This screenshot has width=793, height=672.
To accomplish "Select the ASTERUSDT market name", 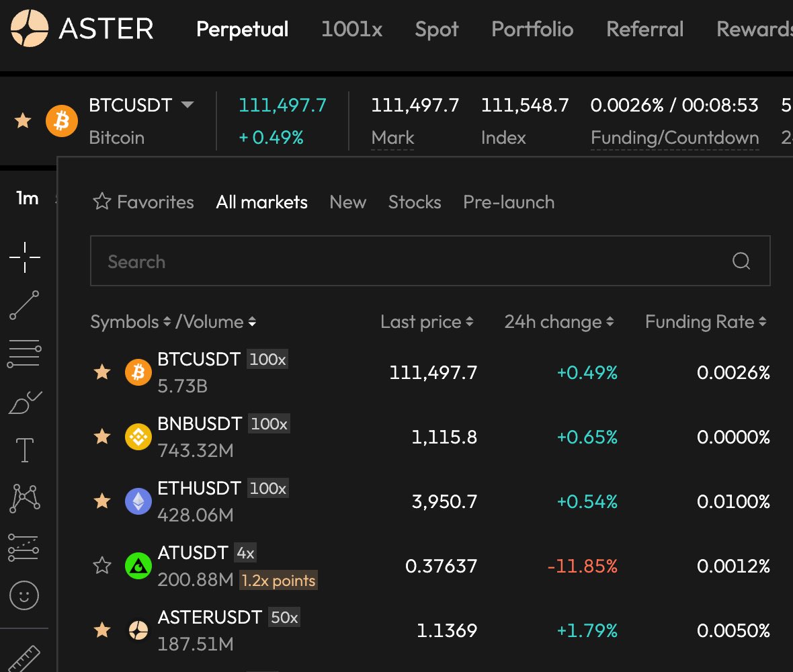I will click(x=210, y=617).
